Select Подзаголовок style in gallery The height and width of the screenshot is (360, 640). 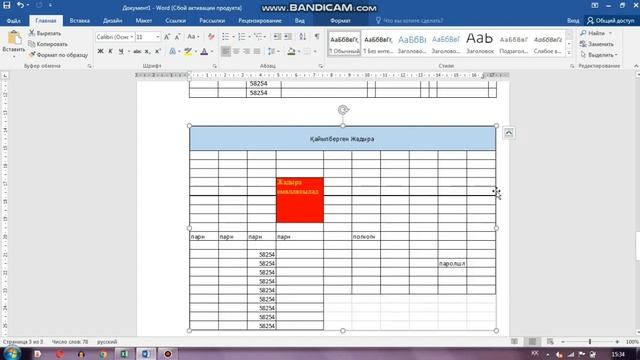(x=513, y=44)
